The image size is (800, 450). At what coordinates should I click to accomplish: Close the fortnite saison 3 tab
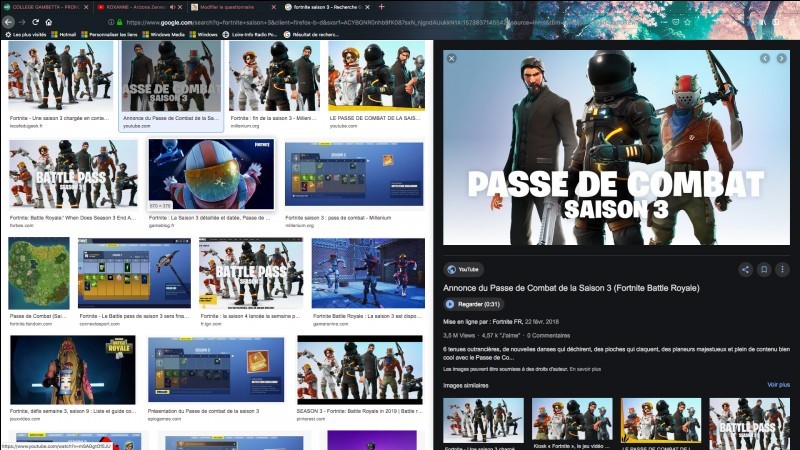[367, 7]
